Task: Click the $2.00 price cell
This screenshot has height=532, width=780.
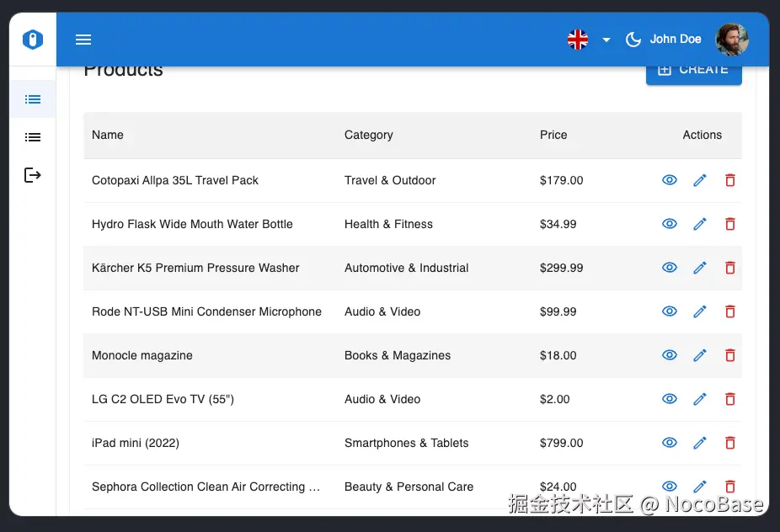Action: click(x=554, y=399)
